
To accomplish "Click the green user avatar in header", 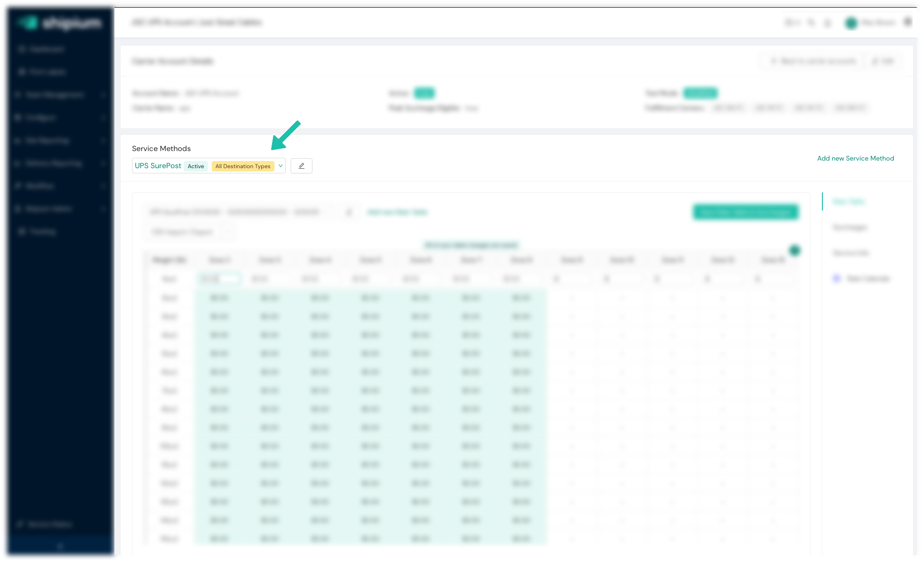I will (851, 22).
